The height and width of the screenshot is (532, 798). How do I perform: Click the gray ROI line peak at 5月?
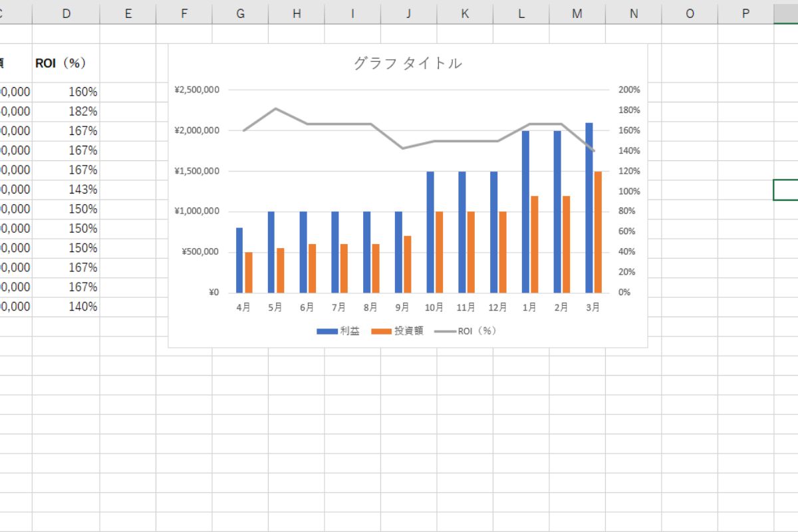click(x=276, y=108)
